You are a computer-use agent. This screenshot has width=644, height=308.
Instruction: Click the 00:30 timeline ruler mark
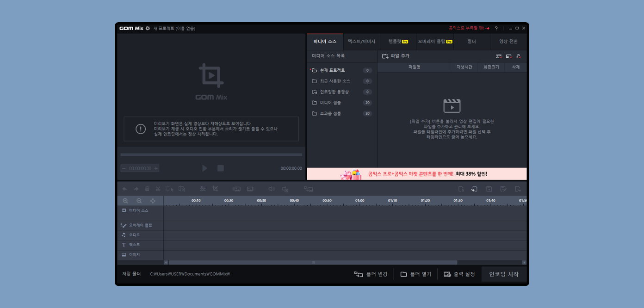click(261, 201)
